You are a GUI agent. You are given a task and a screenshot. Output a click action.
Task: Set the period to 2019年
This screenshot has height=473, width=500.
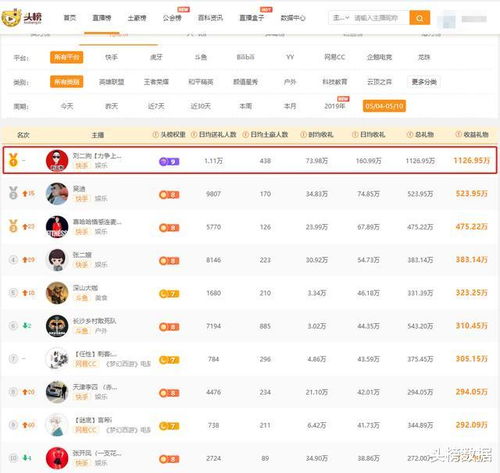335,106
